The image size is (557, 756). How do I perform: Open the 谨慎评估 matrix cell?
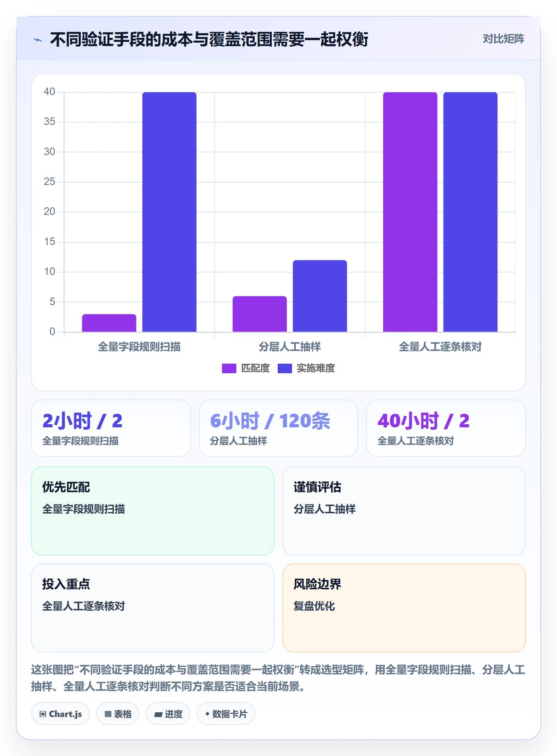[x=404, y=511]
